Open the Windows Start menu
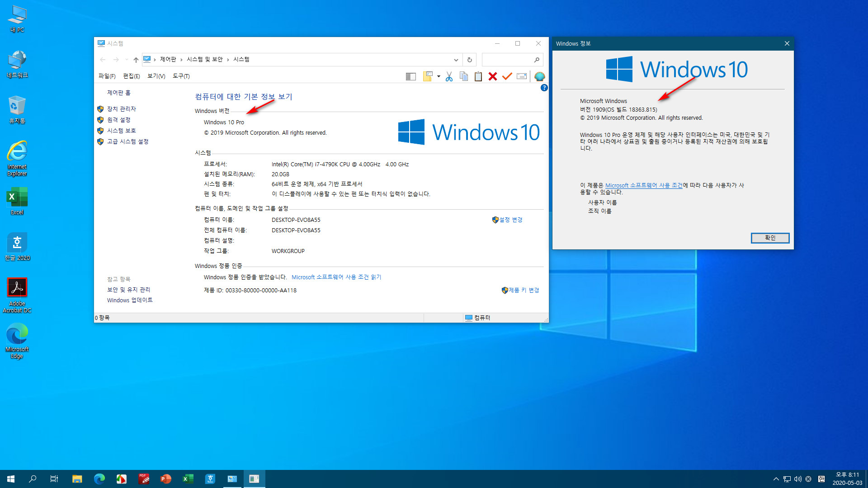This screenshot has width=868, height=488. click(x=11, y=479)
